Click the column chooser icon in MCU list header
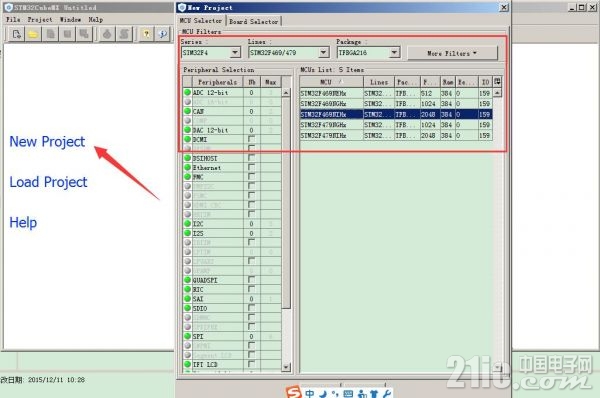This screenshot has height=398, width=600. coord(497,81)
